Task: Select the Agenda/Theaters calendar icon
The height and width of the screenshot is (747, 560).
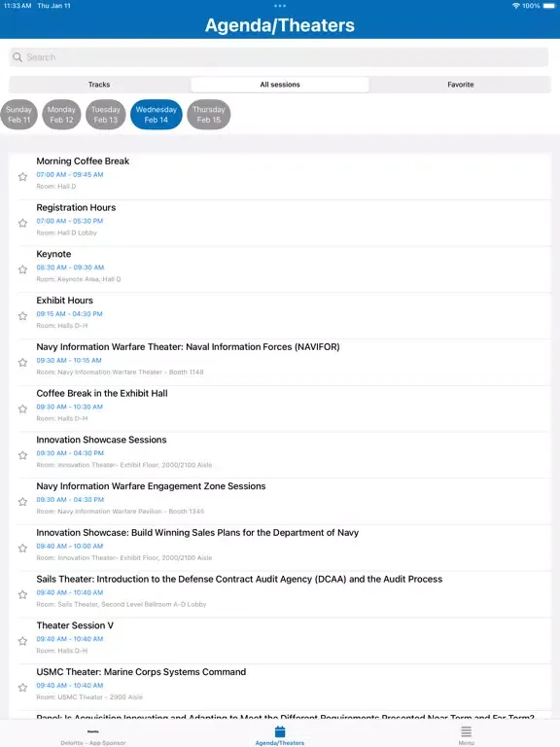Action: click(280, 731)
